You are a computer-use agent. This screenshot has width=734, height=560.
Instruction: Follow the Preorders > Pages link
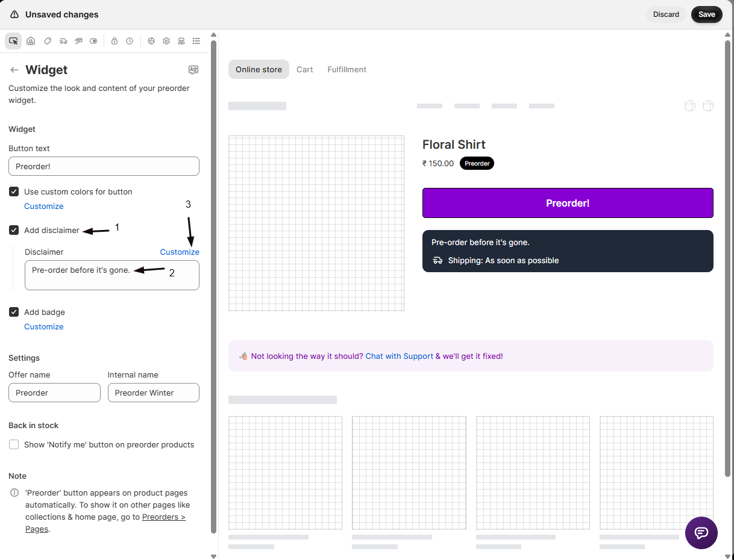click(x=105, y=523)
